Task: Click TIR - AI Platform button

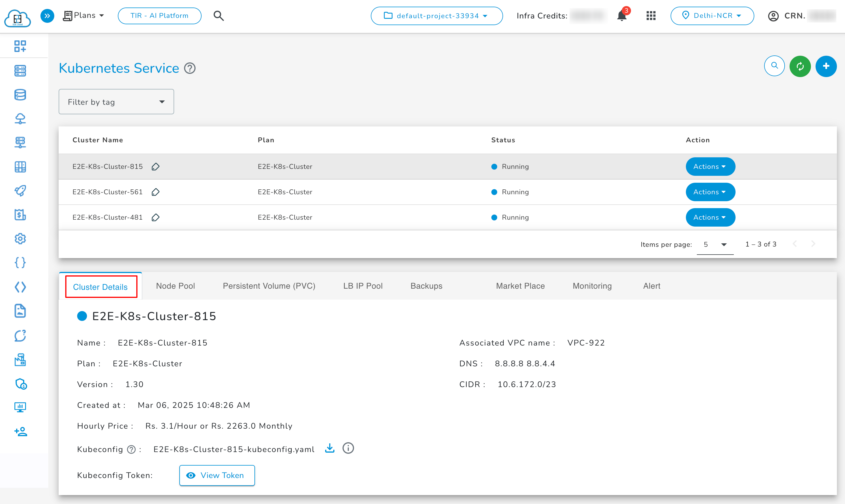Action: click(159, 16)
